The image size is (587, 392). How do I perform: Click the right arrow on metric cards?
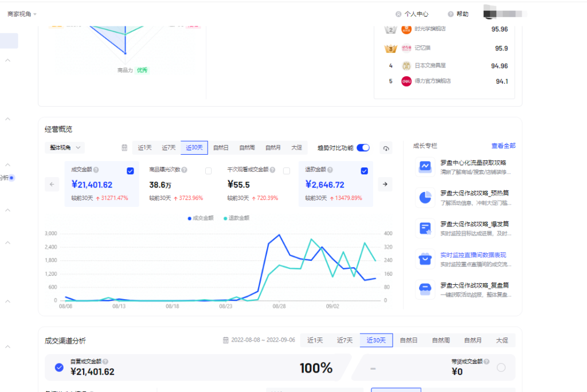(385, 184)
